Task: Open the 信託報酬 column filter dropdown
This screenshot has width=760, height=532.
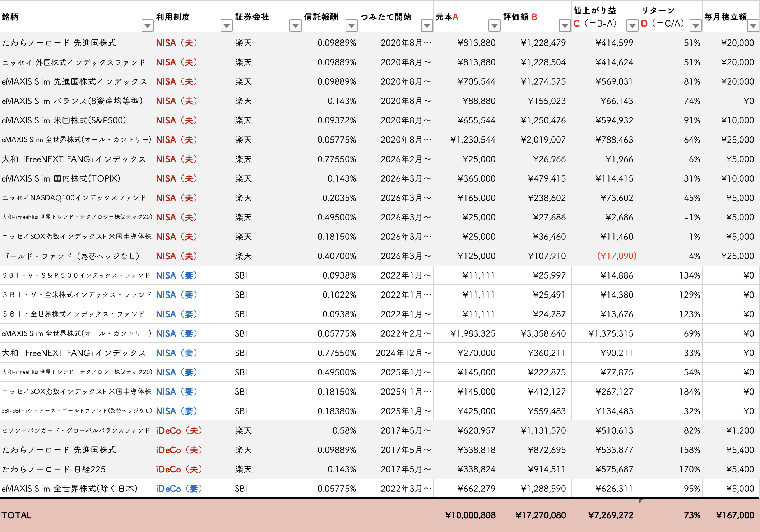Action: click(x=351, y=26)
